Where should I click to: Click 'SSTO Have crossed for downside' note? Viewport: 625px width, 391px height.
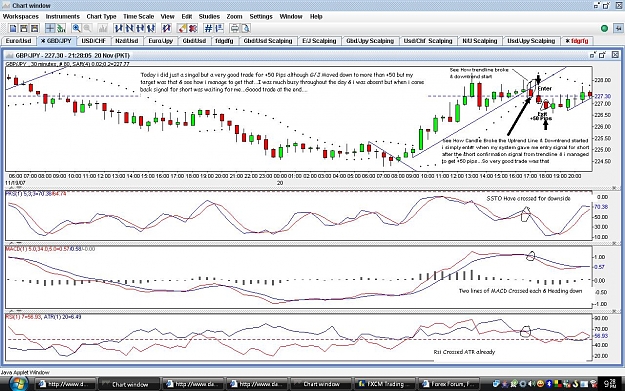click(x=529, y=198)
